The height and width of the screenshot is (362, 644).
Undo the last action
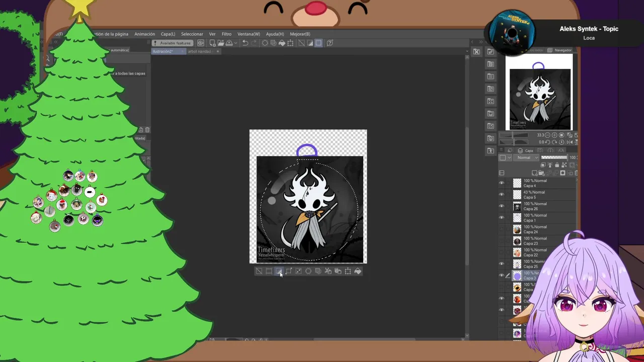[245, 43]
